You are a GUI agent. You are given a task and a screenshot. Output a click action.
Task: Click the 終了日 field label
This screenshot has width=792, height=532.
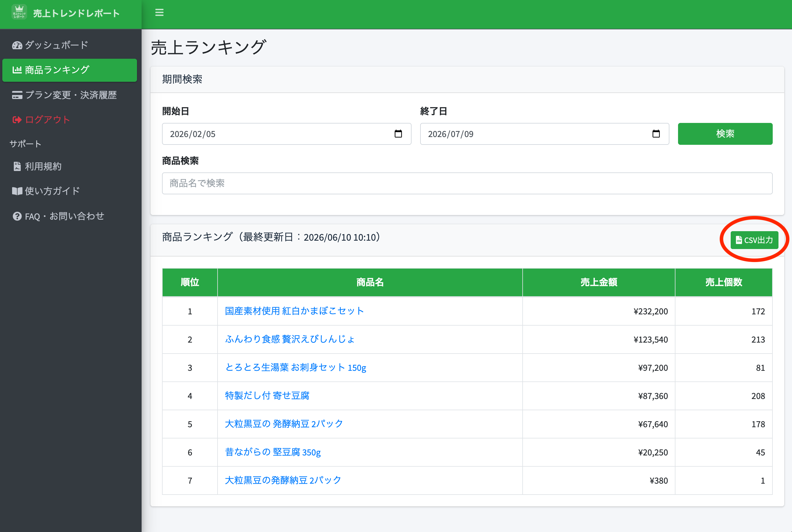coord(433,111)
